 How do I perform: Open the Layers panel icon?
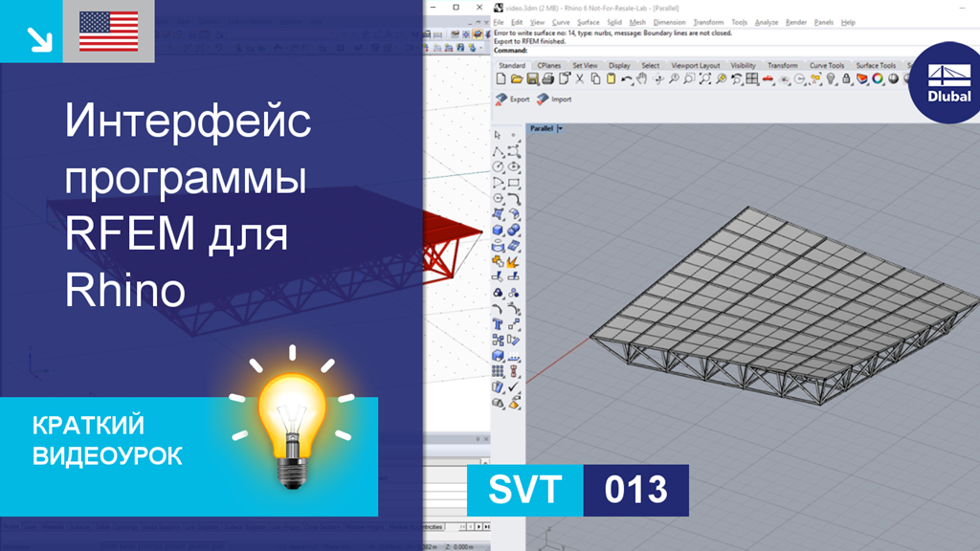click(x=862, y=79)
